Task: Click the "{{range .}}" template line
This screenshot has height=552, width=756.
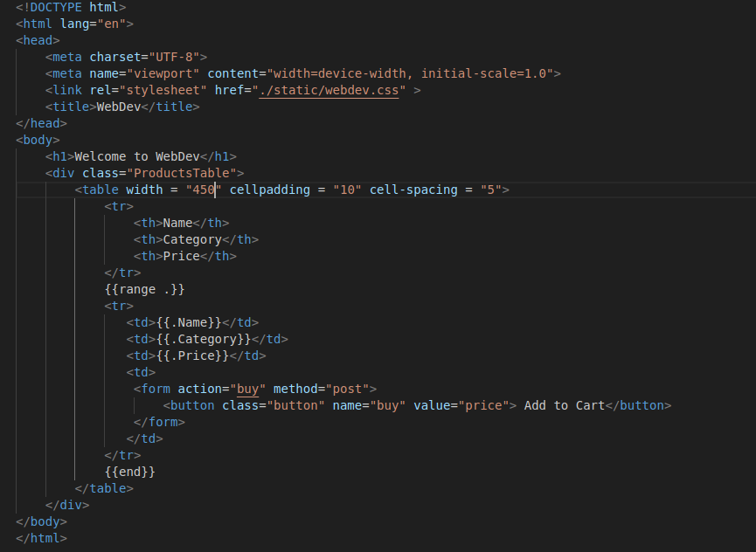Action: tap(144, 289)
